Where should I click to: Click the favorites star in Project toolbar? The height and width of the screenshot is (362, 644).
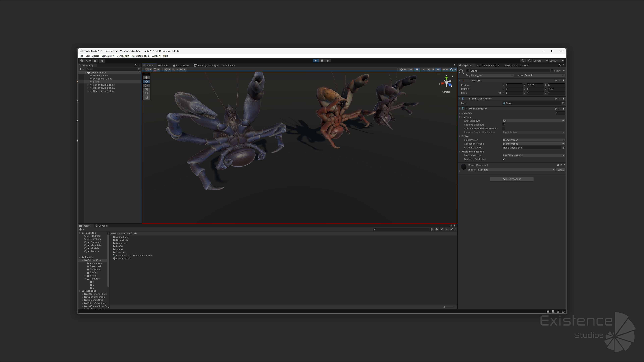447,229
